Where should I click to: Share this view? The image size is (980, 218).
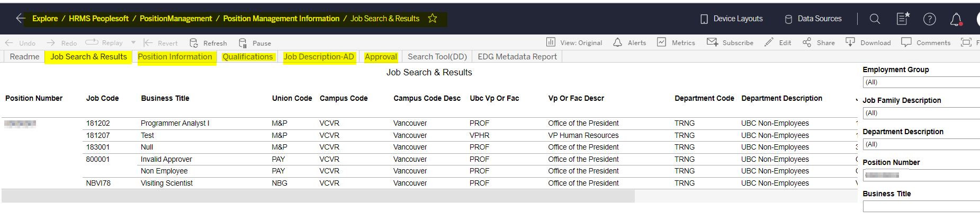click(818, 42)
